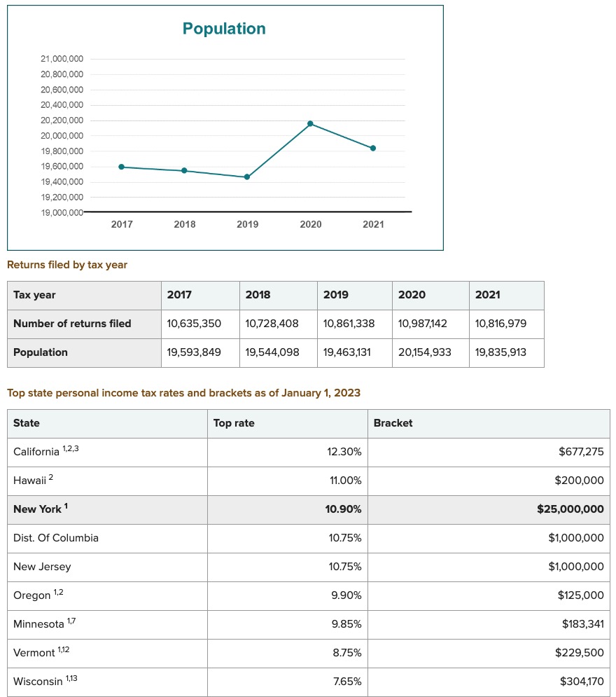Viewport: 616px width, 697px height.
Task: Click the 2019 population cell 19,463,131
Action: click(347, 352)
